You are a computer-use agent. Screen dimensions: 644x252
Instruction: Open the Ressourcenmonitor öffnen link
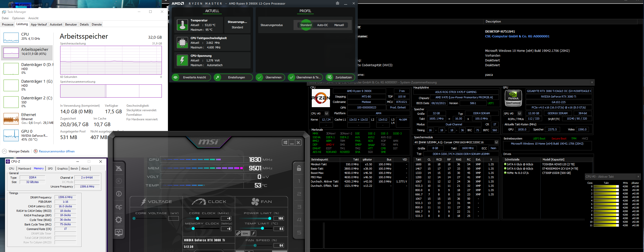coord(57,151)
